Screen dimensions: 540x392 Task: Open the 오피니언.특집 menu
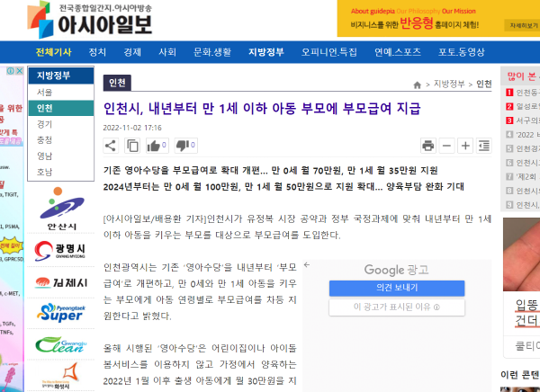[x=329, y=52]
